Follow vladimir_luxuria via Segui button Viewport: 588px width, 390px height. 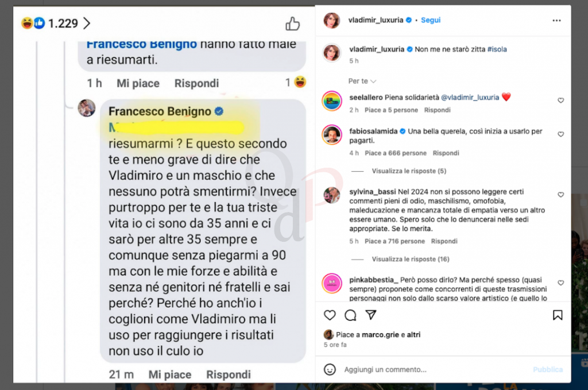(431, 20)
